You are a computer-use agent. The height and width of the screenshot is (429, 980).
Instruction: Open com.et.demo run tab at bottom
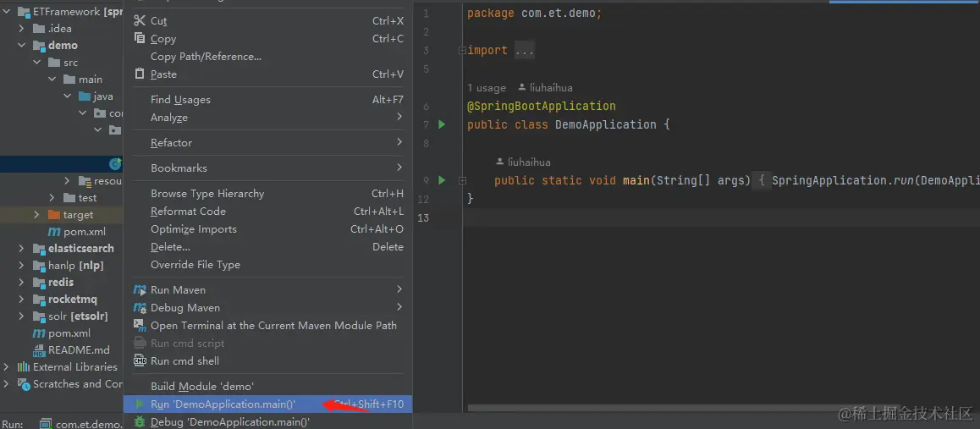tap(89, 424)
